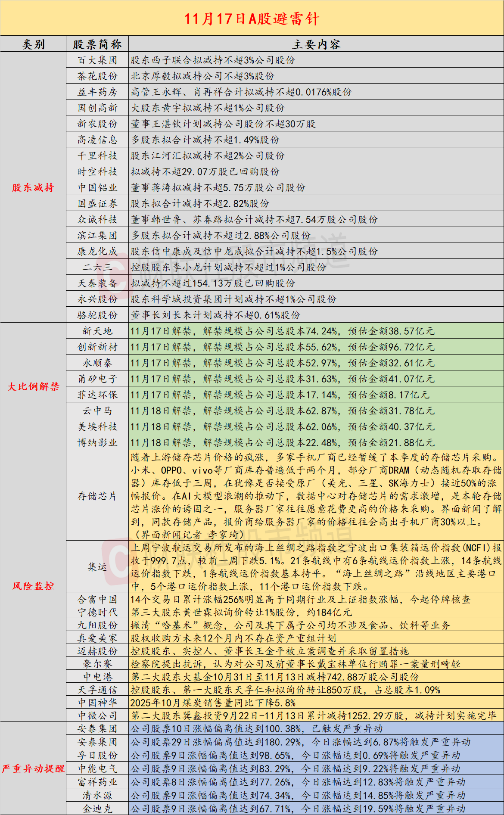Select the 严重异动提醒 category cell
504x815 pixels.
coord(33,768)
